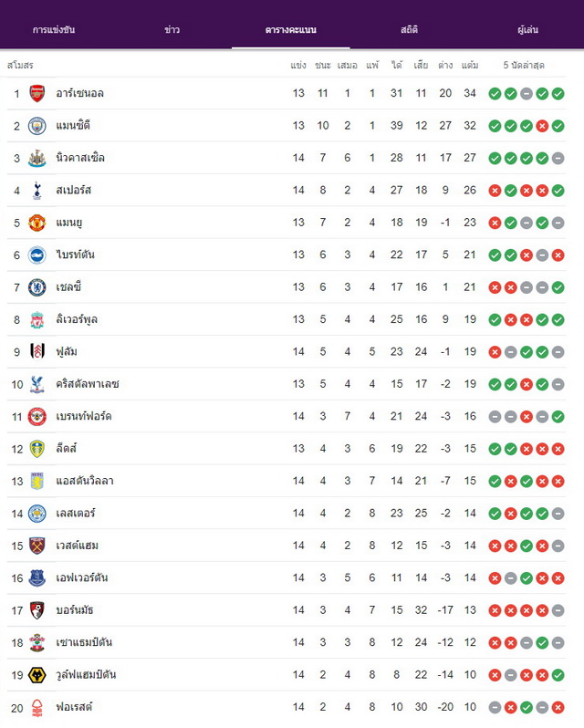Switch to the การแข่งขัน tab
This screenshot has height=728, width=584.
point(54,30)
